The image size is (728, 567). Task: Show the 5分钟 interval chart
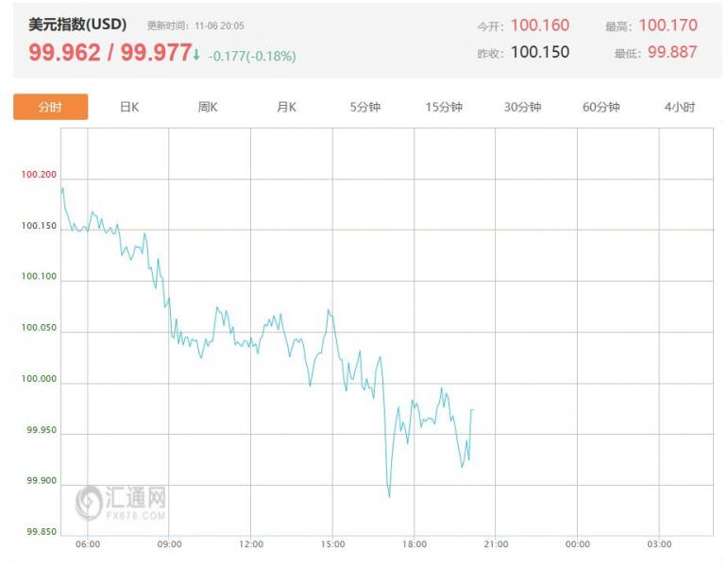tap(364, 107)
